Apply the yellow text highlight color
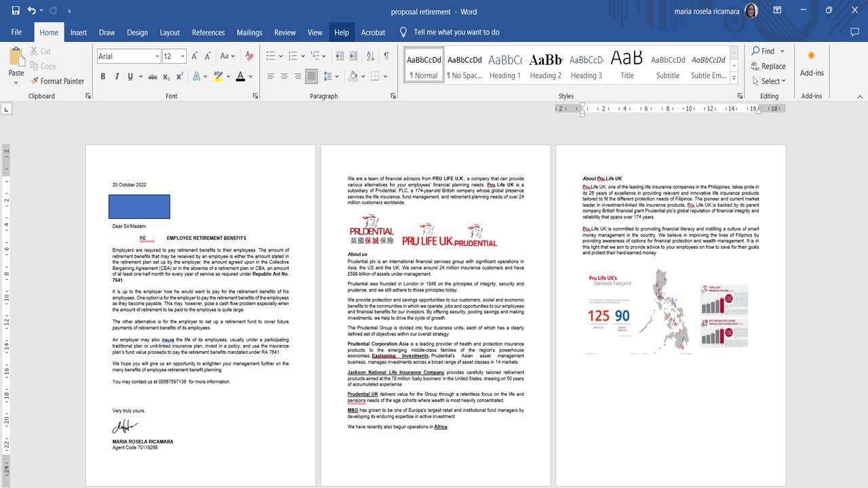This screenshot has width=868, height=488. 218,77
